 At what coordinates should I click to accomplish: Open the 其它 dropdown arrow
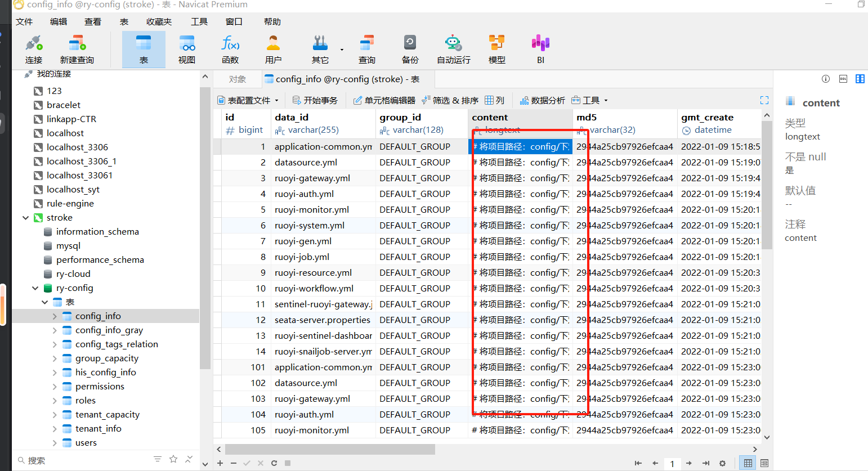(x=342, y=50)
